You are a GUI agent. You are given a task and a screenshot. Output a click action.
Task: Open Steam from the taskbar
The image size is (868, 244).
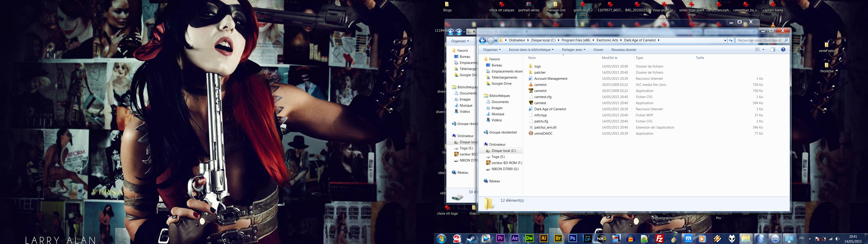[471, 239]
